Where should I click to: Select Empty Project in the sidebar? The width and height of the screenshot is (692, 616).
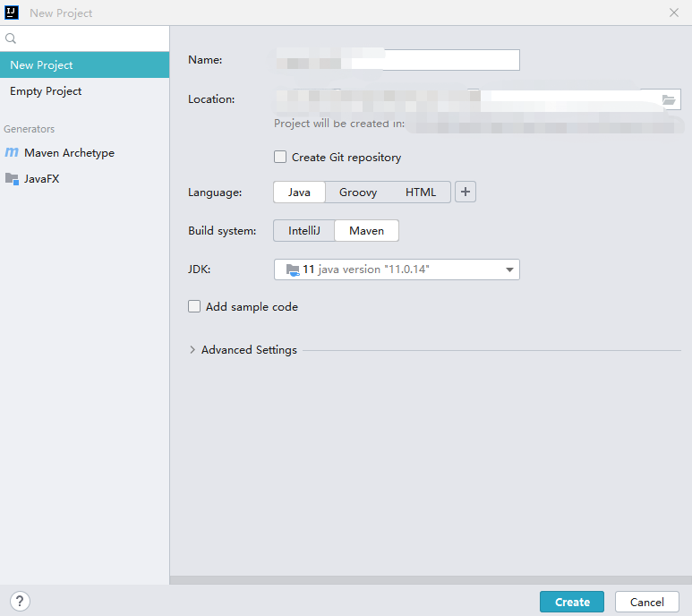84,91
